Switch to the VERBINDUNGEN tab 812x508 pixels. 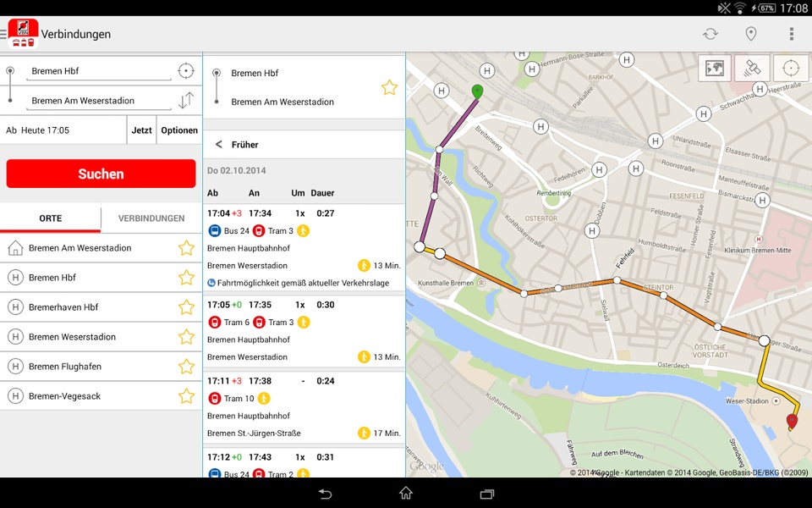[x=151, y=218]
